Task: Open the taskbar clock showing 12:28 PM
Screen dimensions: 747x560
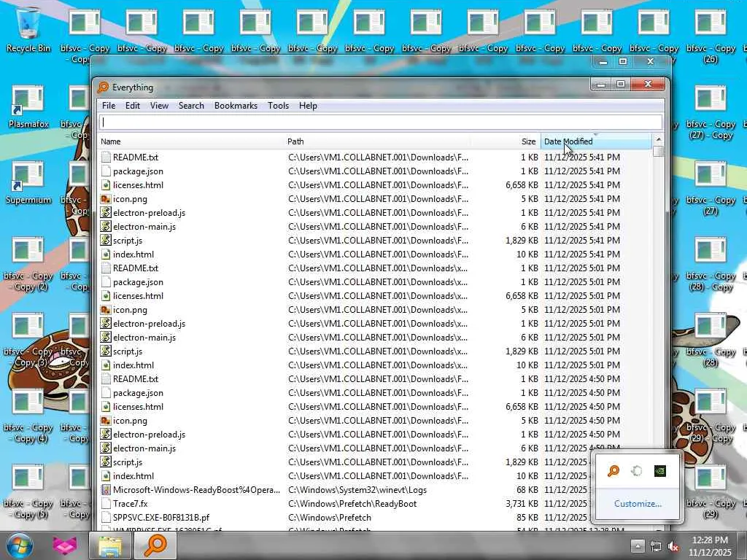Action: click(709, 546)
